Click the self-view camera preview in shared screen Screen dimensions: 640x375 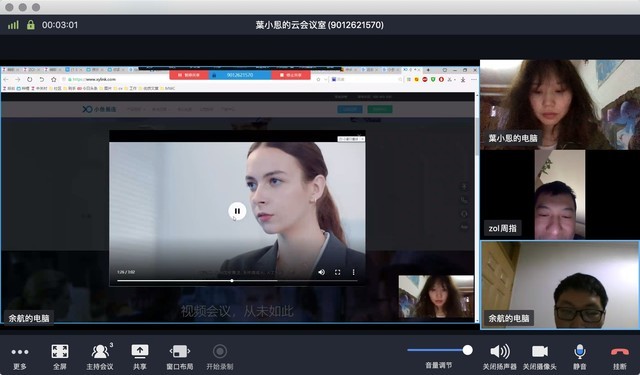(436, 297)
